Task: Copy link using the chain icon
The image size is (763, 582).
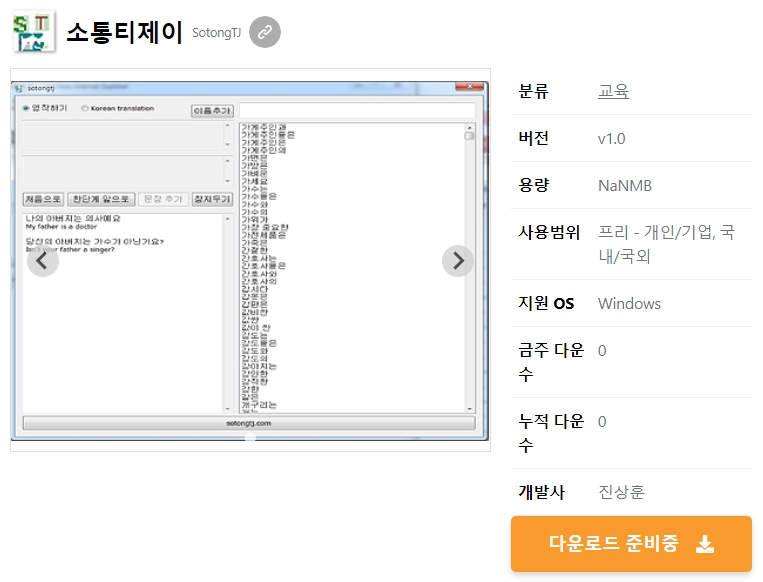Action: tap(265, 32)
